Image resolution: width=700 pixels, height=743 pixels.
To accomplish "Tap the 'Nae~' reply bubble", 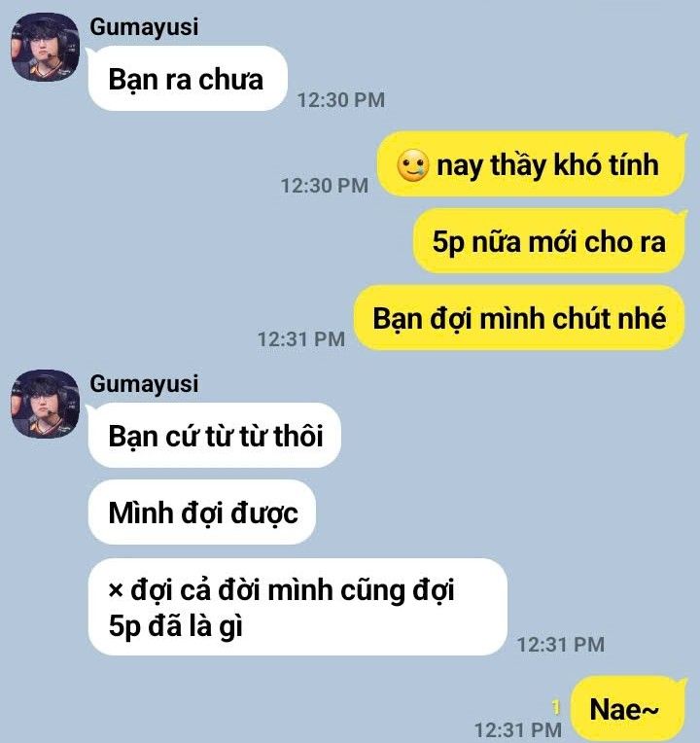I will [628, 709].
